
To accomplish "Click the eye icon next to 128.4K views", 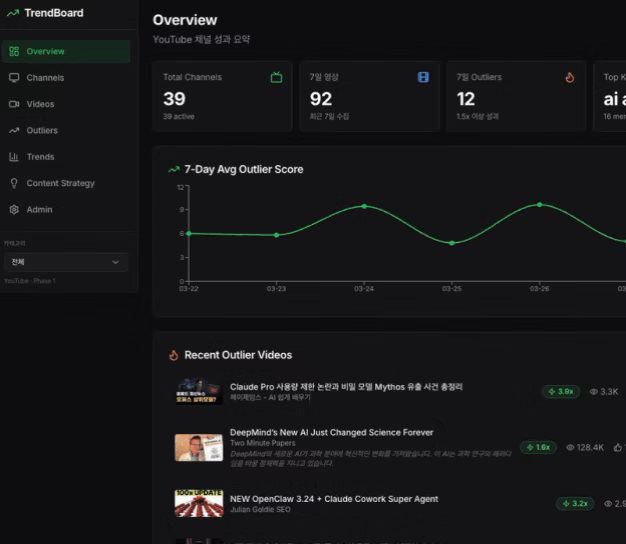I will (x=571, y=448).
